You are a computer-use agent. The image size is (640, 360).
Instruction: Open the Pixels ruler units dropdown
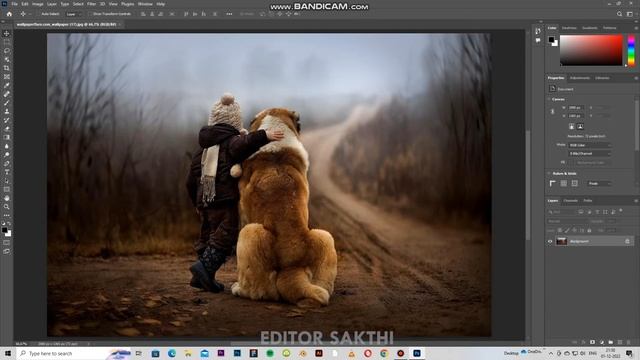pos(599,184)
